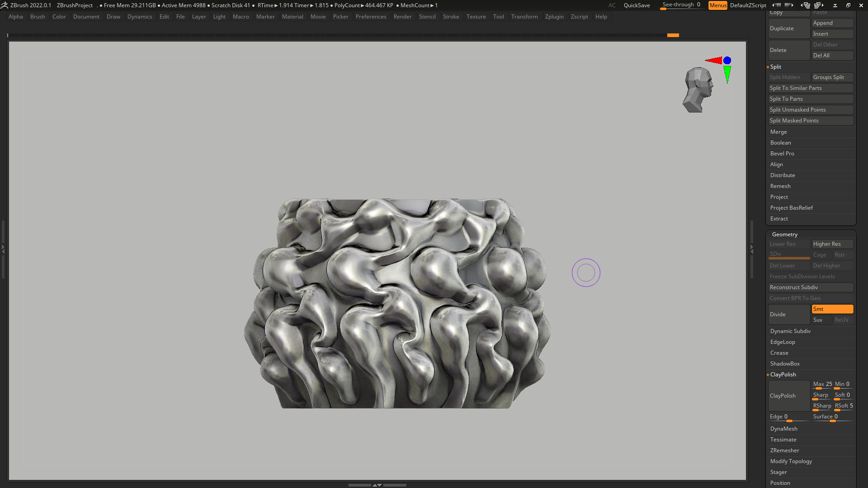Click the Del All button
868x488 pixels.
point(832,56)
